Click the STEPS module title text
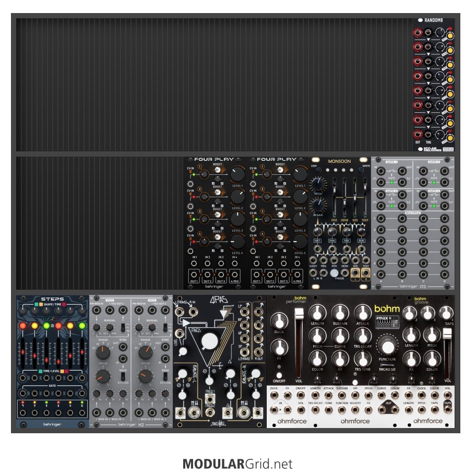Screen dimensions: 476x475 pyautogui.click(x=52, y=299)
